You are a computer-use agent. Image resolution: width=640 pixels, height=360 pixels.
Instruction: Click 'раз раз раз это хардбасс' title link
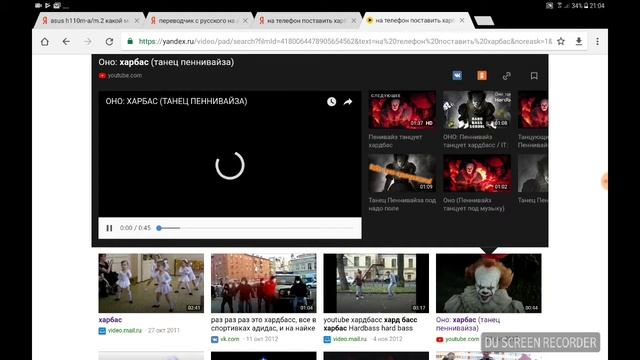(x=264, y=324)
